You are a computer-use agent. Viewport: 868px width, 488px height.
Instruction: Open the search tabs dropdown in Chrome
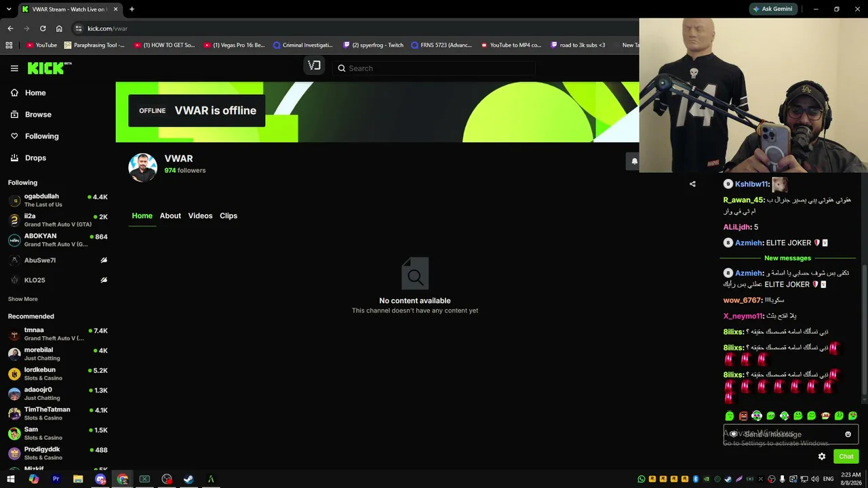point(9,9)
